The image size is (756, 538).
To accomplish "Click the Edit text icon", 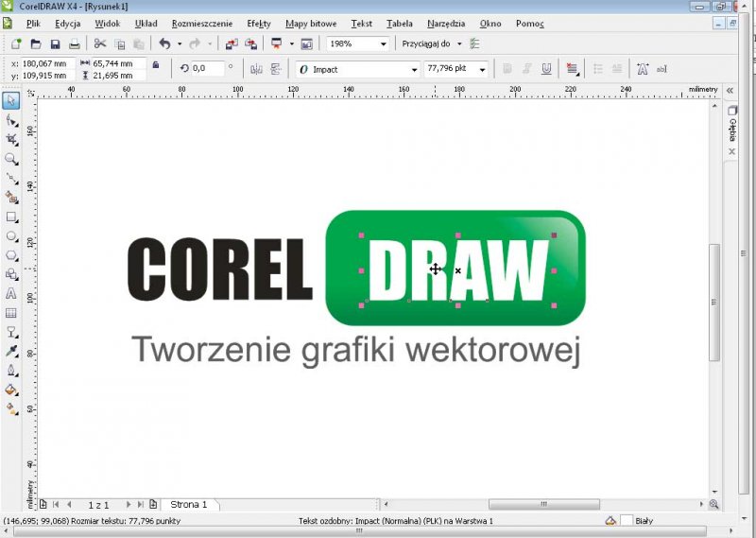I will [x=661, y=69].
